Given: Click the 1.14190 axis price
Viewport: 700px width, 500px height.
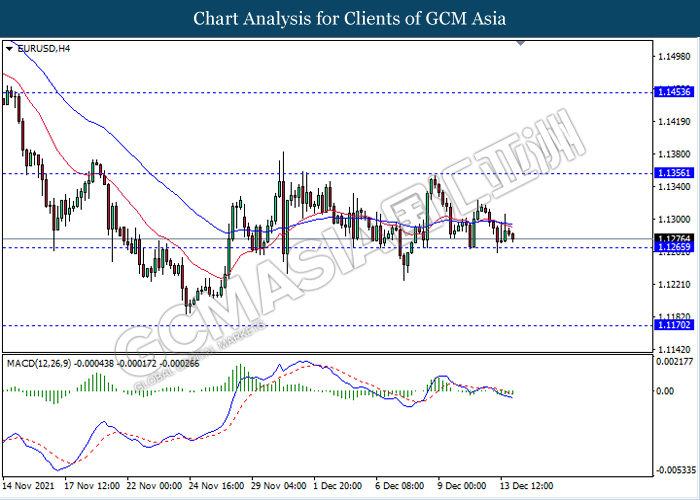Looking at the screenshot, I should coord(674,121).
